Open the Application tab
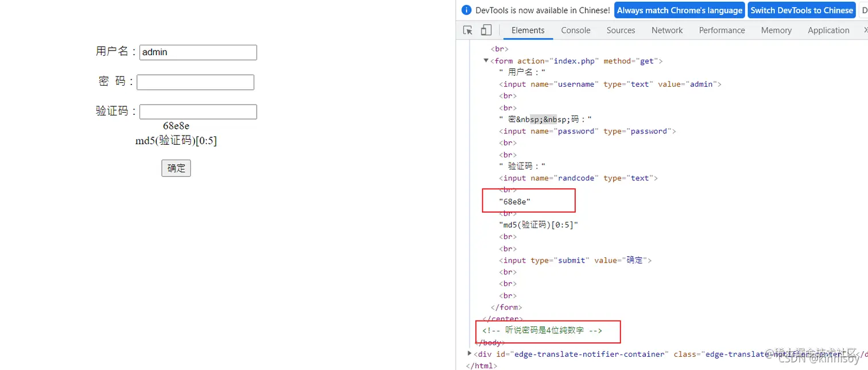Screen dimensions: 868x370 click(x=828, y=30)
